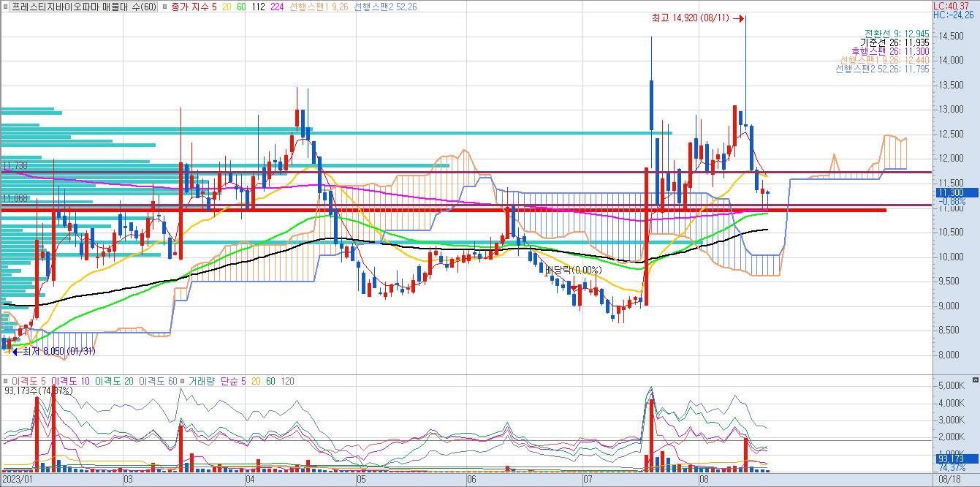Click the square marker before 프레스티지바이오파마 매물대
980x487 pixels.
pos(5,7)
